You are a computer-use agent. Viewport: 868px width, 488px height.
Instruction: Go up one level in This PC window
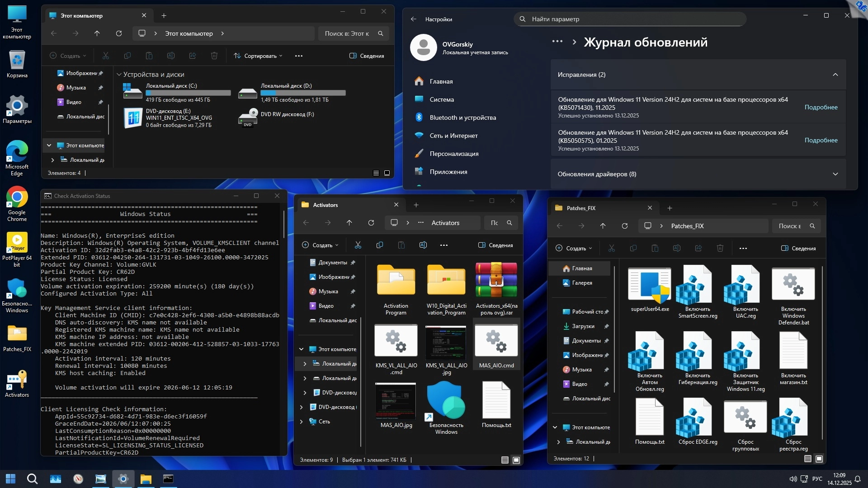pos(97,33)
